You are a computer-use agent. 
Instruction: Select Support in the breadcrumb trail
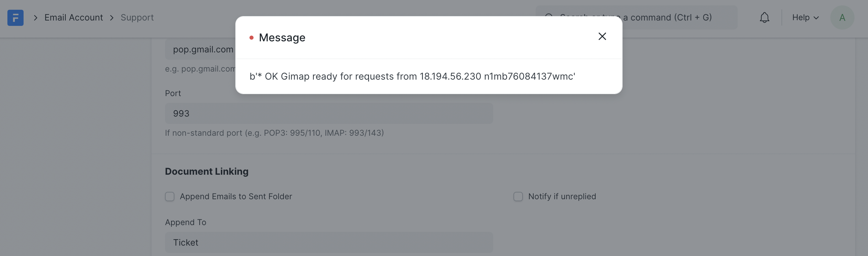tap(137, 17)
